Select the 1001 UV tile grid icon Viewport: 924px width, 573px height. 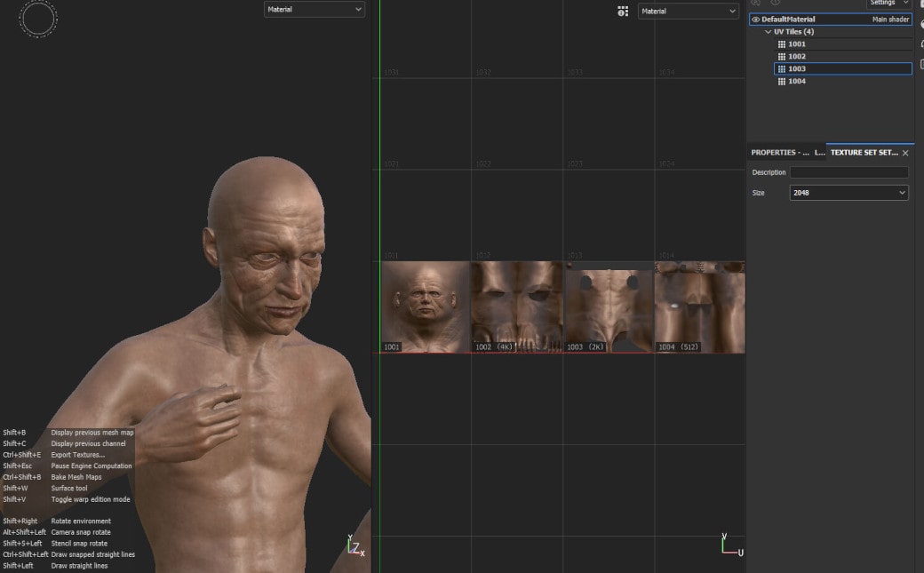point(782,44)
